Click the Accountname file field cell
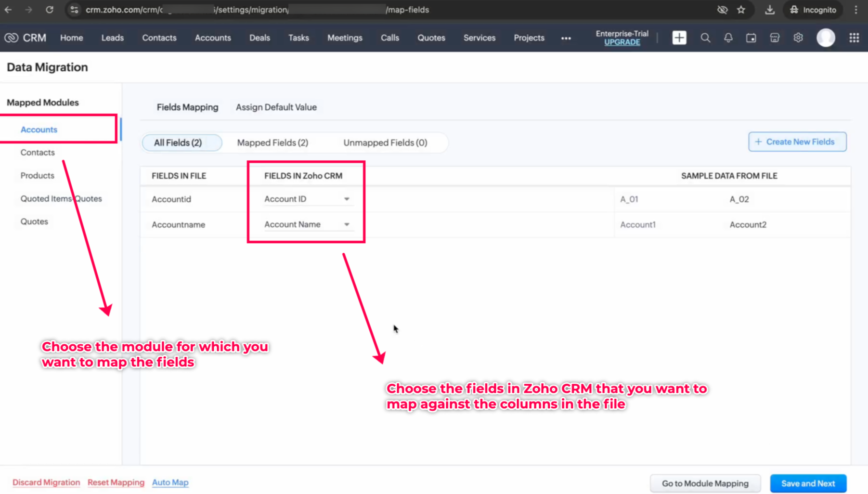Screen dimensions: 868x494 pos(178,225)
